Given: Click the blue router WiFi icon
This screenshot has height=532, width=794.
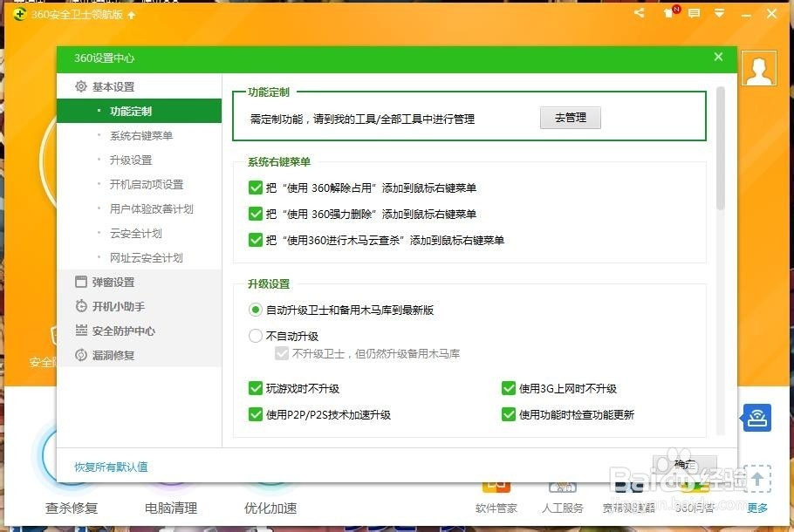Looking at the screenshot, I should [757, 418].
